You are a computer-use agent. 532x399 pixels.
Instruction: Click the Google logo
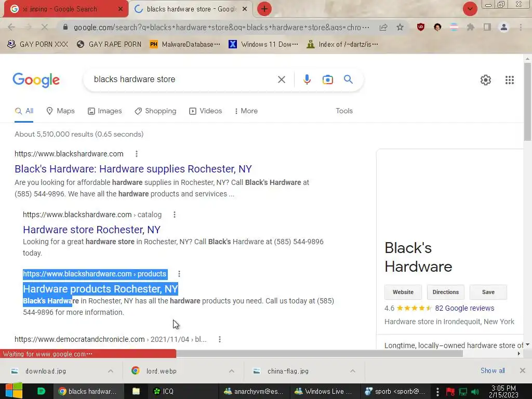tap(36, 81)
